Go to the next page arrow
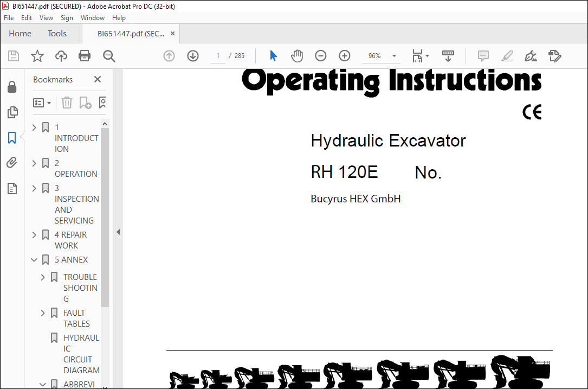588x389 pixels. point(193,56)
